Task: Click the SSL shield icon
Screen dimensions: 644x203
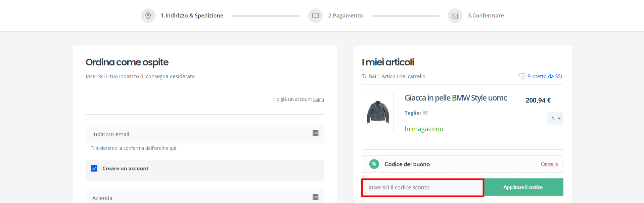Action: [522, 76]
